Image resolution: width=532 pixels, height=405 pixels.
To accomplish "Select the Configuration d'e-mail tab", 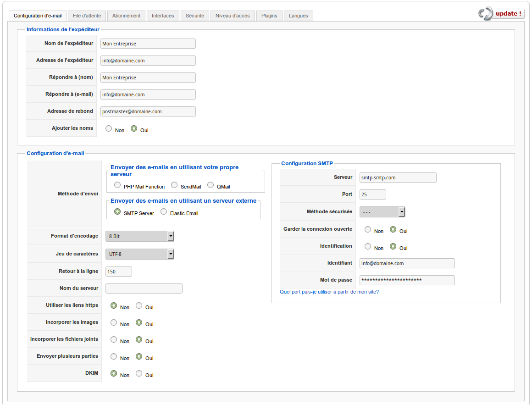I will pos(38,16).
